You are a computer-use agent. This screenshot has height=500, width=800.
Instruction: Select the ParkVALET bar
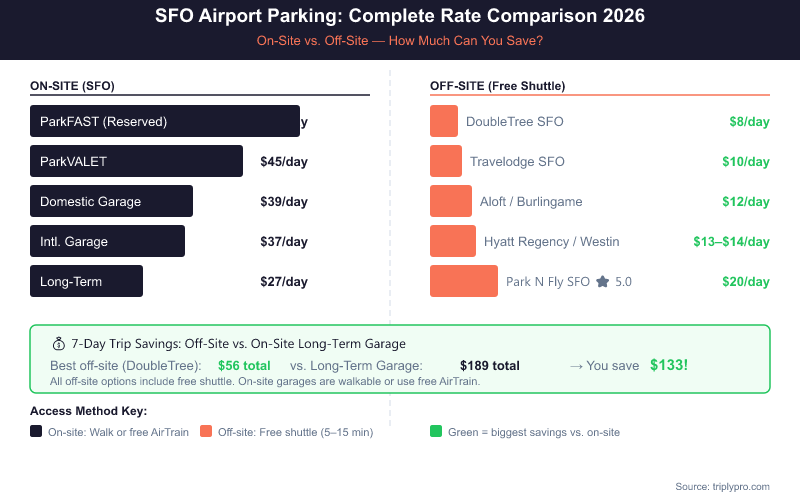click(136, 161)
